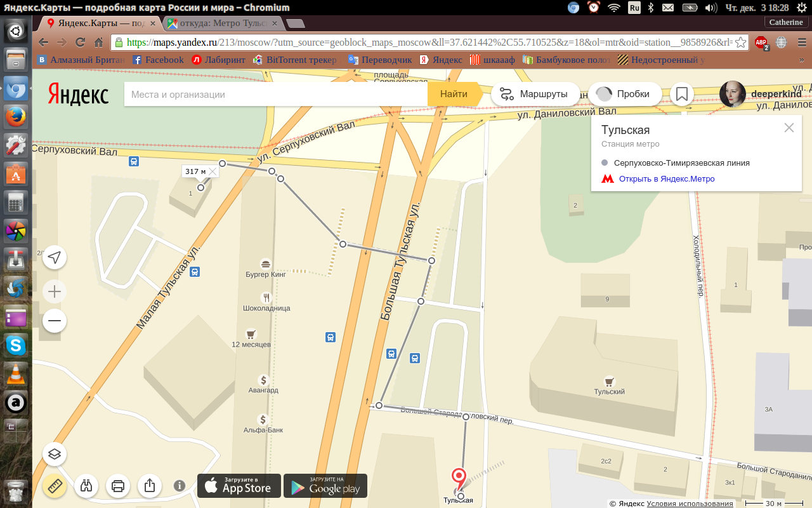This screenshot has width=812, height=508.
Task: Zoom out with the minus button
Action: tap(55, 321)
